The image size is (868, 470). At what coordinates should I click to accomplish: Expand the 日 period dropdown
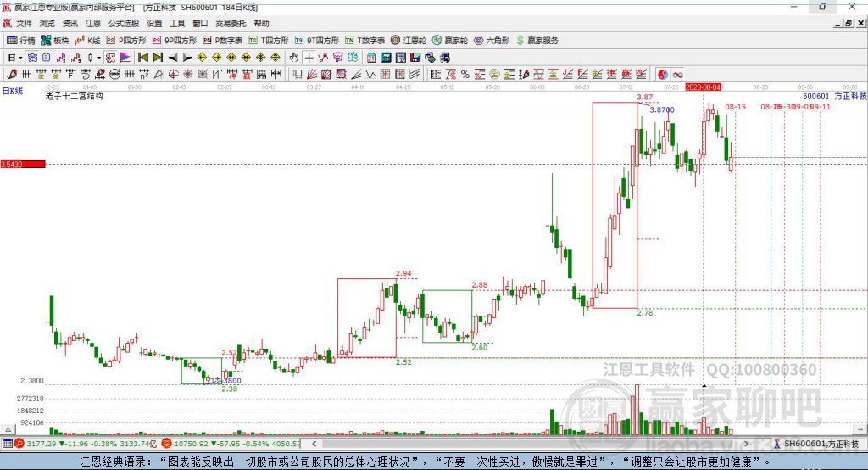[x=20, y=58]
